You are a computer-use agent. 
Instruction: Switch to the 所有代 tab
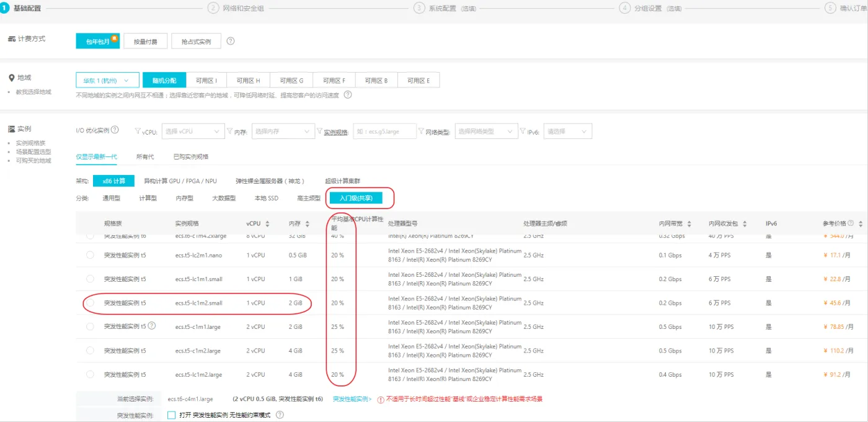145,157
